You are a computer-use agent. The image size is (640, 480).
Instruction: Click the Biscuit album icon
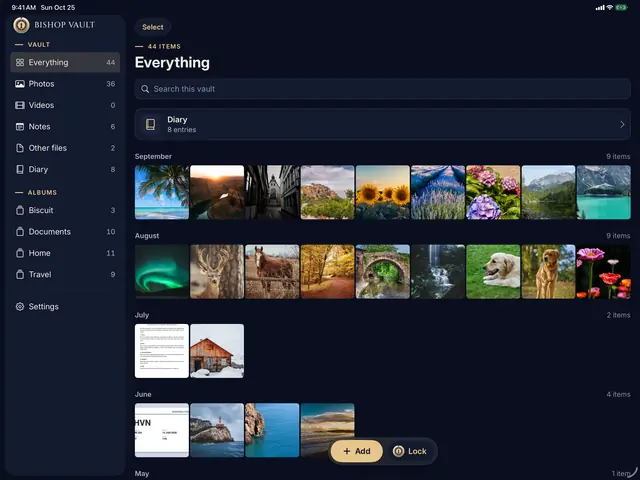coord(20,210)
